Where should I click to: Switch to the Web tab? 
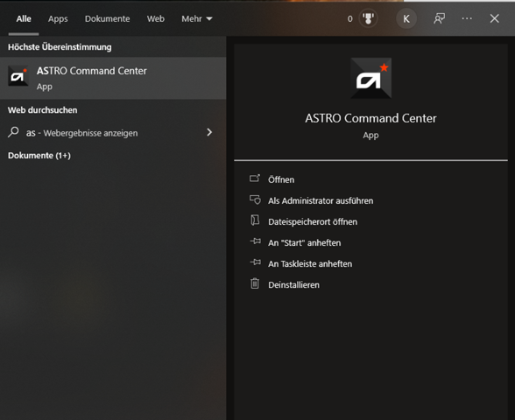(156, 19)
